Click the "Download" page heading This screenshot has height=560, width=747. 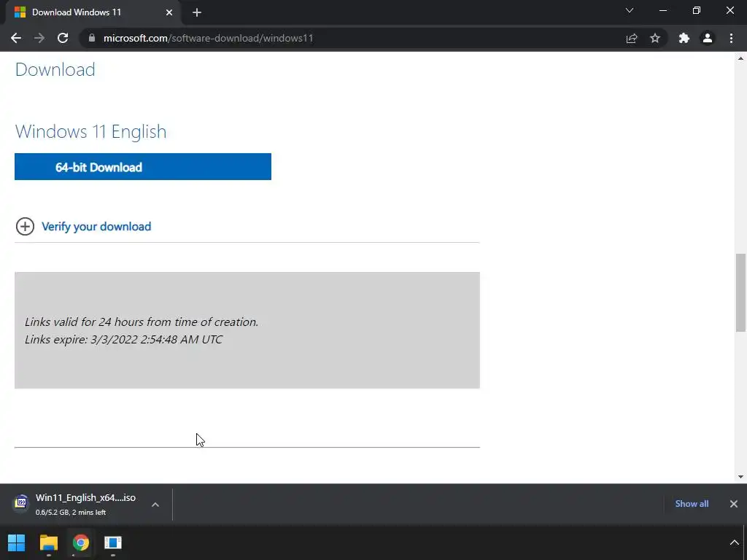tap(55, 69)
